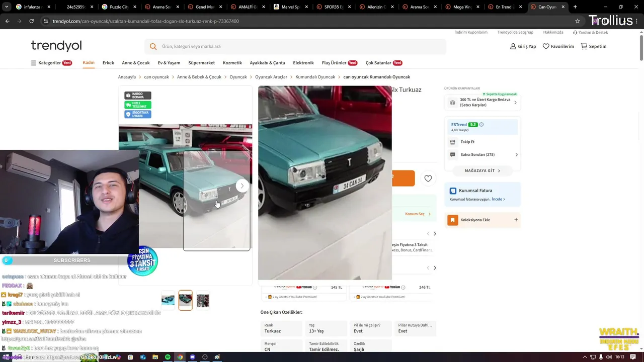This screenshot has width=644, height=362.
Task: Select the first product thumbnail
Action: tap(168, 300)
